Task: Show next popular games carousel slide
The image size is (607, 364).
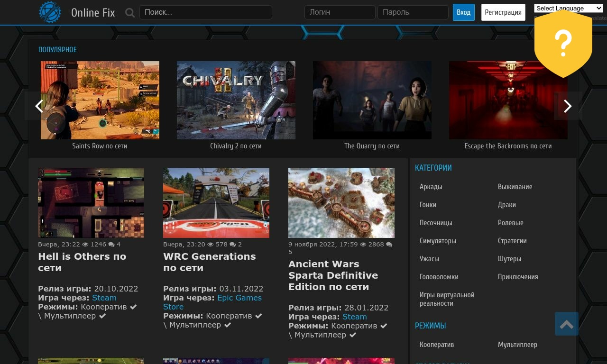Action: click(568, 106)
